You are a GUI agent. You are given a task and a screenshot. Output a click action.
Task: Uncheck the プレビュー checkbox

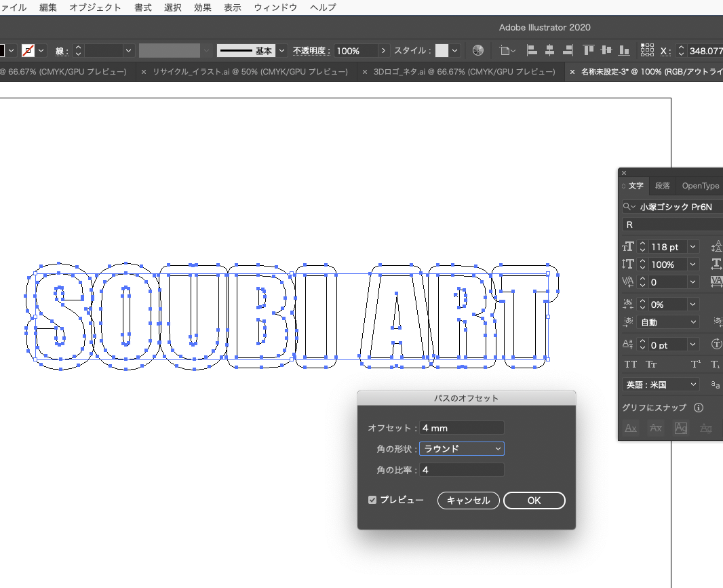[x=372, y=500]
